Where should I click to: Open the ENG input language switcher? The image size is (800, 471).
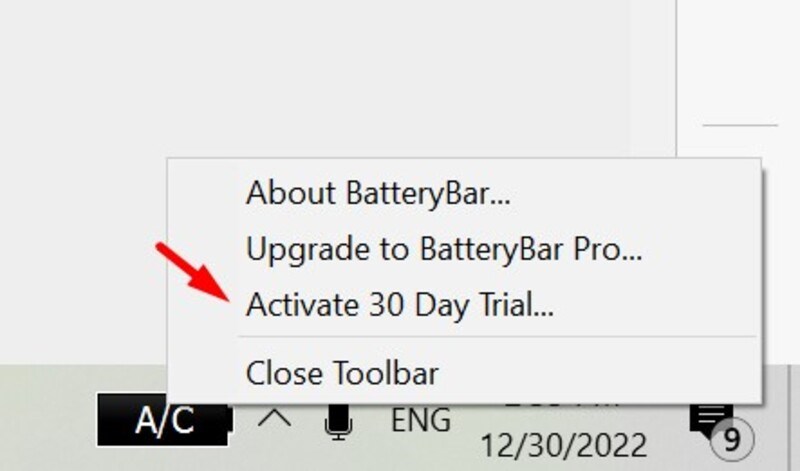tap(420, 420)
